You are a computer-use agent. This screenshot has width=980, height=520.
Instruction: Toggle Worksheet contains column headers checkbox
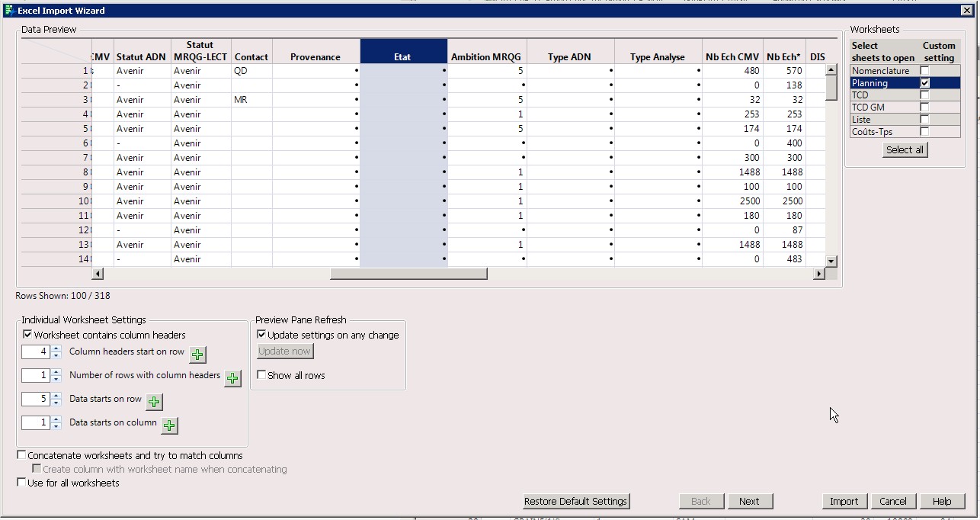pyautogui.click(x=27, y=335)
